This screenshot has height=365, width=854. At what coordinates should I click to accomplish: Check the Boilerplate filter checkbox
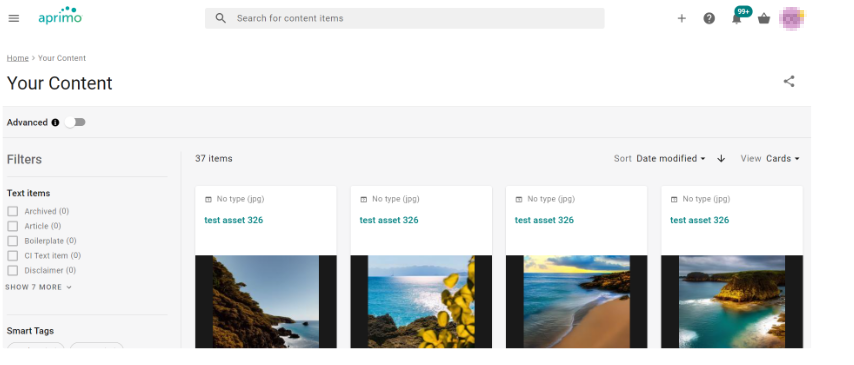(x=13, y=241)
